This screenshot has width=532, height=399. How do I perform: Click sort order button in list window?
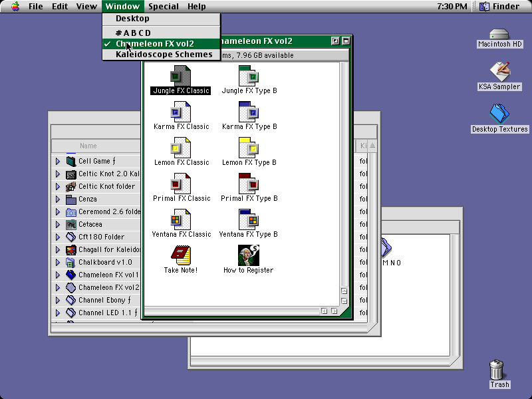[x=372, y=146]
